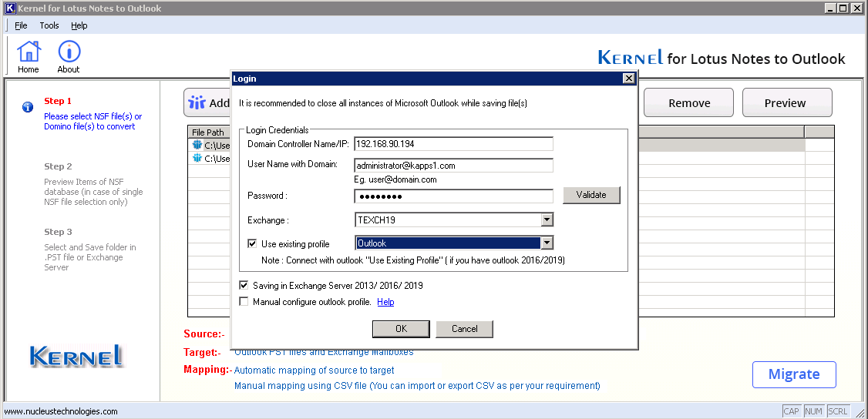Click the Kernel app icon in title bar
The width and height of the screenshot is (868, 419).
pyautogui.click(x=8, y=8)
